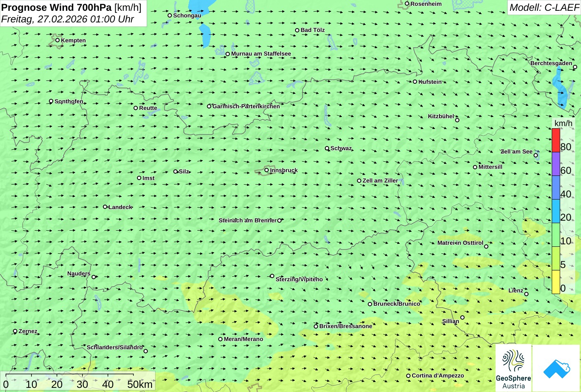Select the light blue 20 km/h swatch

tap(556, 211)
